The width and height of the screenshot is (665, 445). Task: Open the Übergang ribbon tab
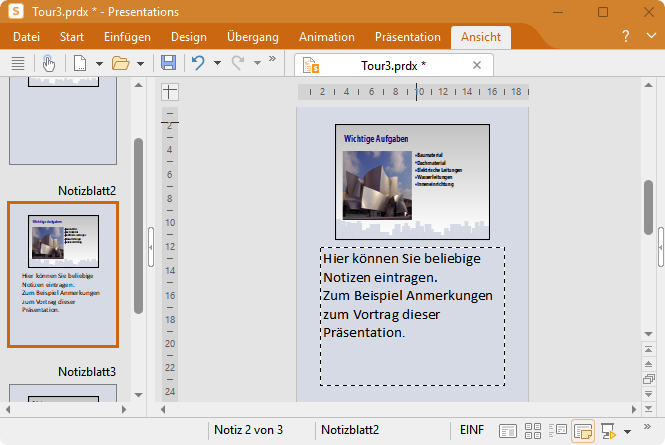(x=253, y=37)
